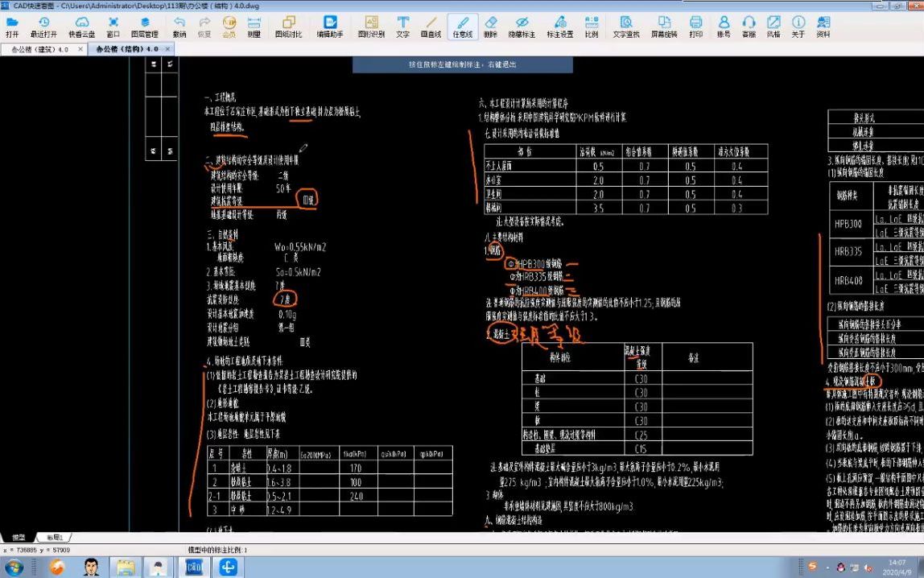The height and width of the screenshot is (578, 924).
Task: Select the Text (文字) tool
Action: 402,25
